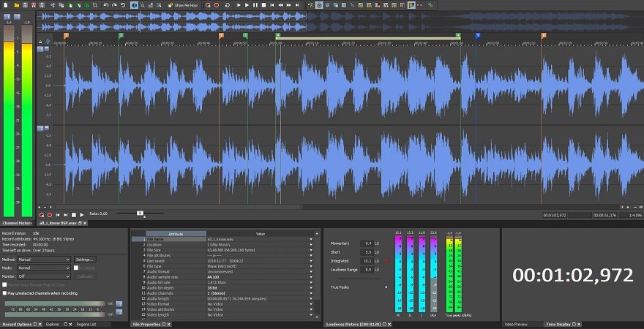Expand the Location value dropdown arrow
Viewport: 644px width, 329px height.
[311, 244]
